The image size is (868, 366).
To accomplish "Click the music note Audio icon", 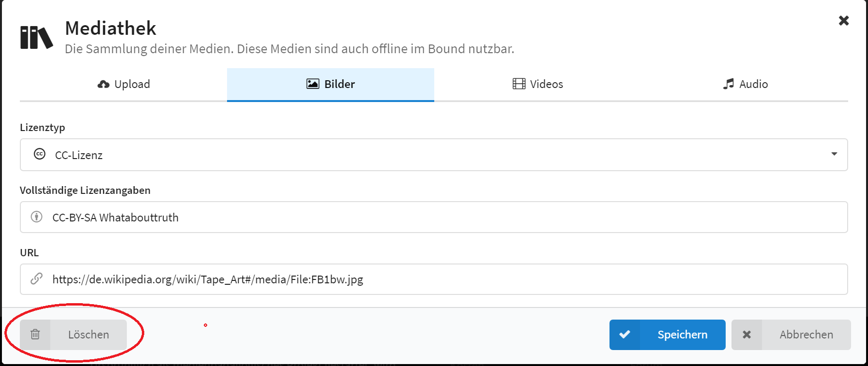I will coord(728,84).
